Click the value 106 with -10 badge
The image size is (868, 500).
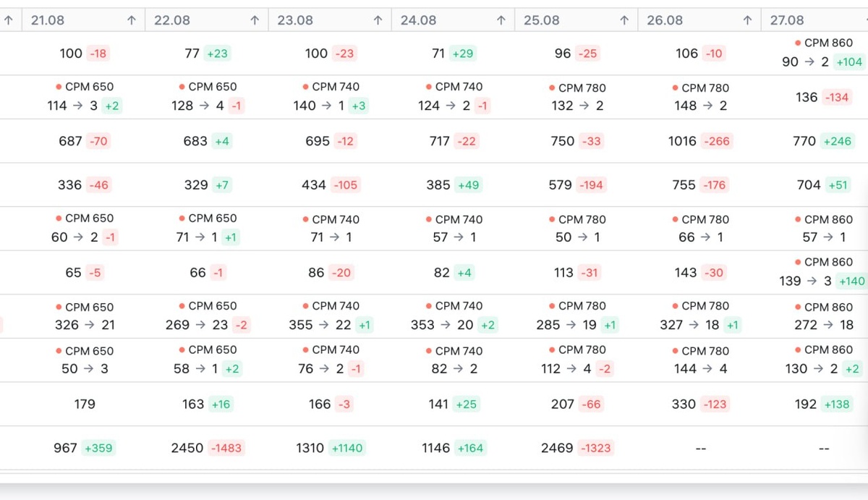click(x=686, y=54)
